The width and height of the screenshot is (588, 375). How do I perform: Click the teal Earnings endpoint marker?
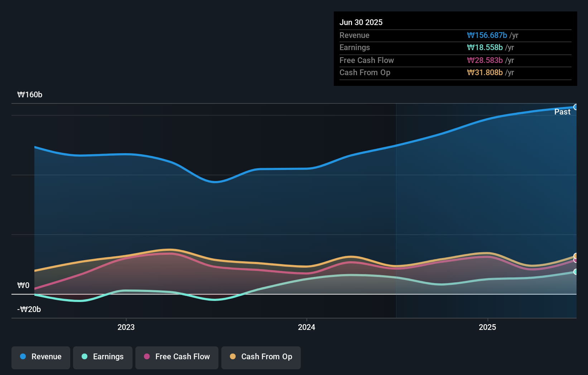coord(575,271)
